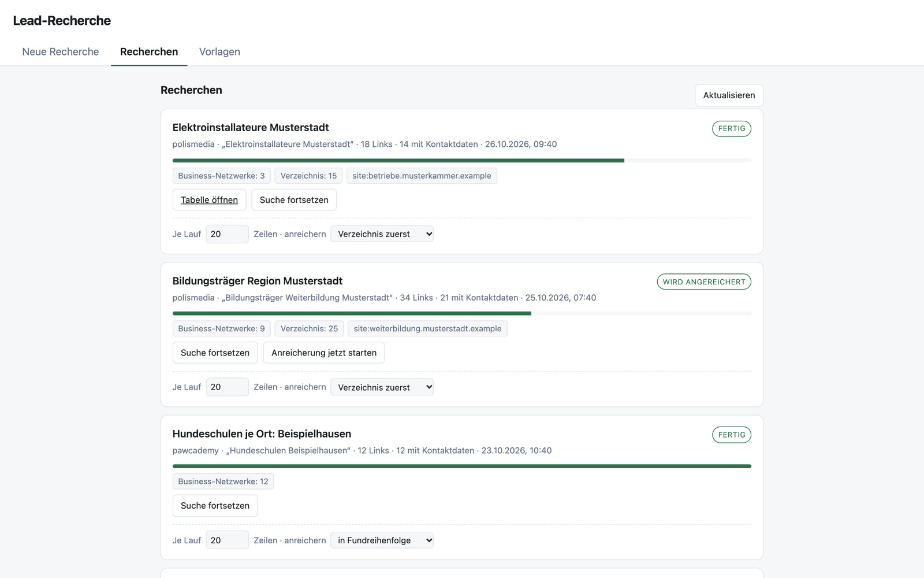Open enrichment order dropdown in Bildungsträger card
The image size is (924, 578).
coord(382,387)
